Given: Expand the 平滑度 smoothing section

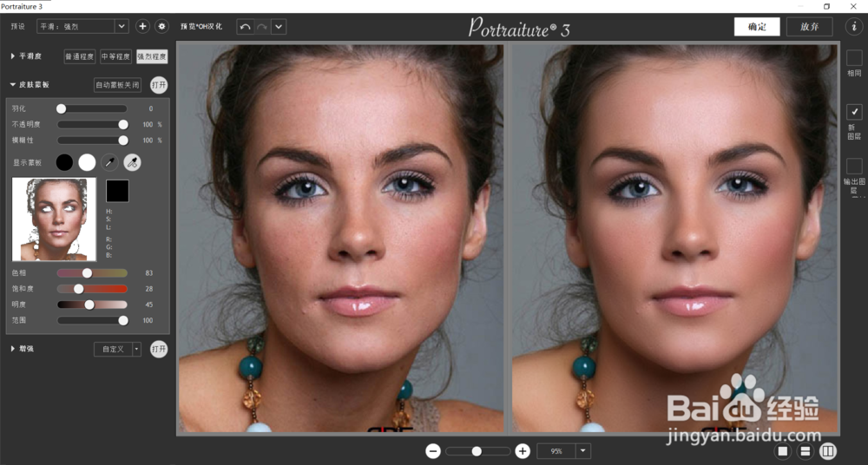Looking at the screenshot, I should click(13, 56).
